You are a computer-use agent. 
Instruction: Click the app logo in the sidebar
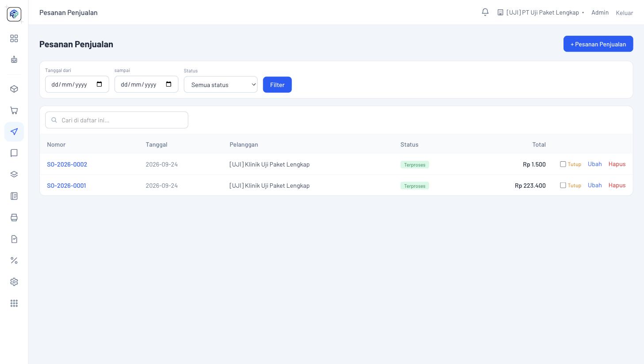point(14,14)
